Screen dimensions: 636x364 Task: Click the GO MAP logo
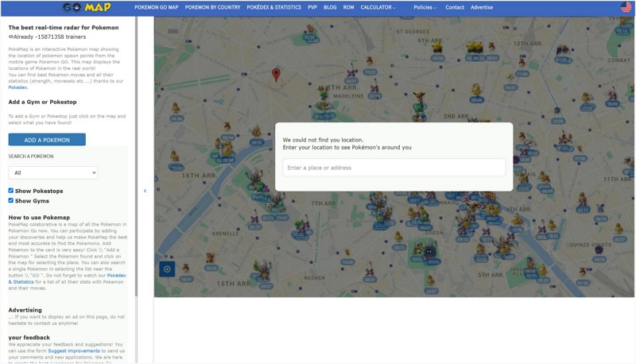click(x=87, y=7)
